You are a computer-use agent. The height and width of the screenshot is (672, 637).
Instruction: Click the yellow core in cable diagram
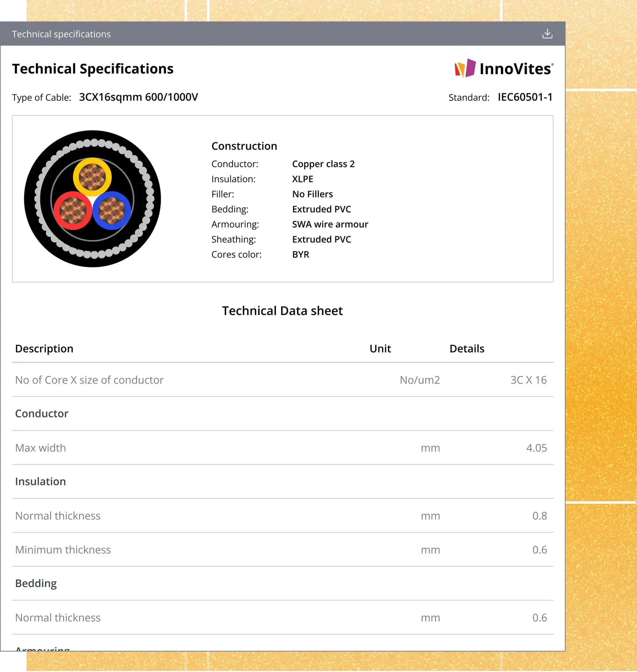[92, 177]
